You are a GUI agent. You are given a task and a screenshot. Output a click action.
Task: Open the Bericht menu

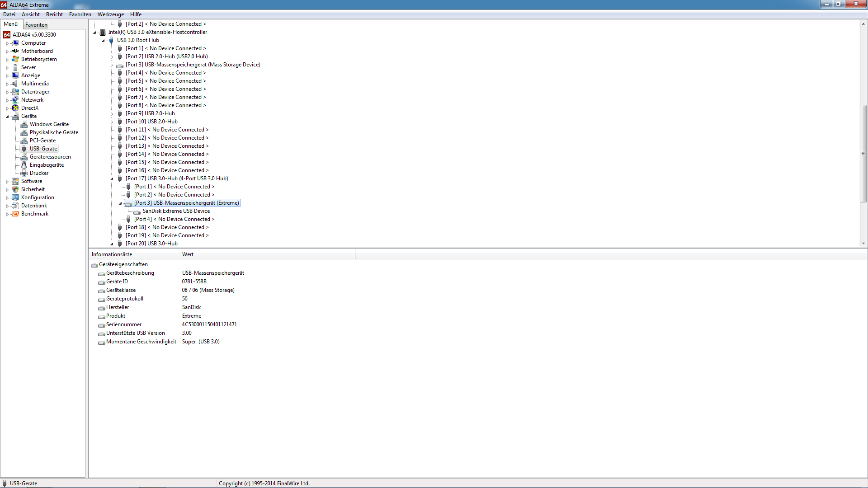[x=54, y=14]
